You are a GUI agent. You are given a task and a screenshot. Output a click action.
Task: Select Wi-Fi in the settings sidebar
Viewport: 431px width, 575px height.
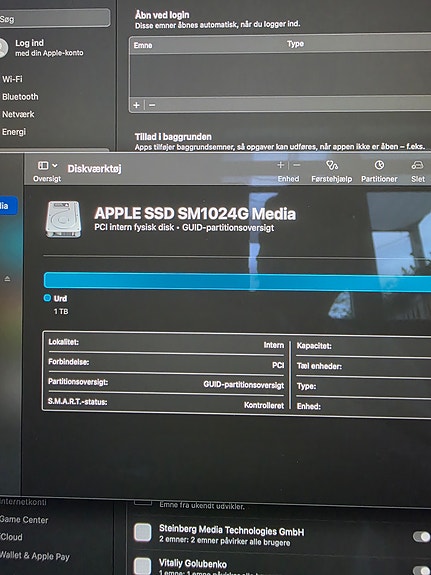[x=12, y=79]
